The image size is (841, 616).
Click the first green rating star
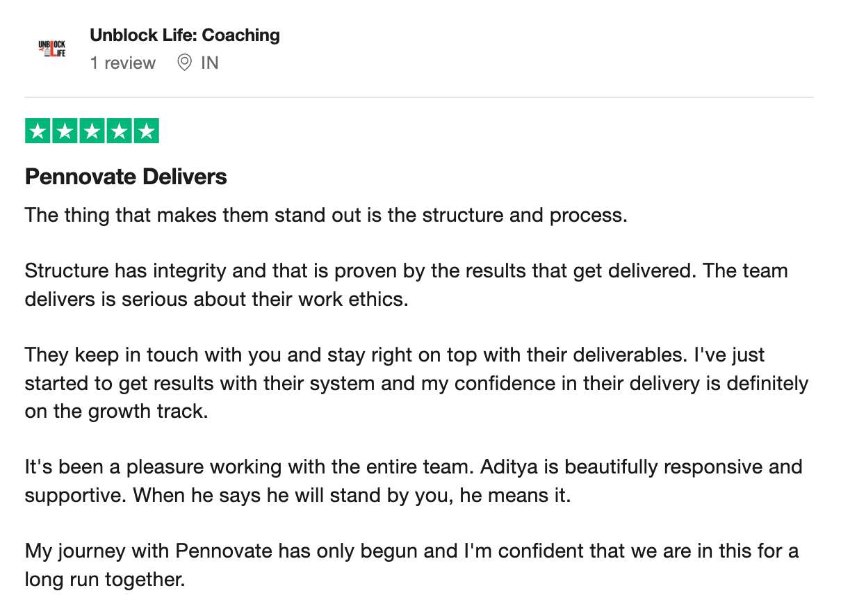[38, 131]
